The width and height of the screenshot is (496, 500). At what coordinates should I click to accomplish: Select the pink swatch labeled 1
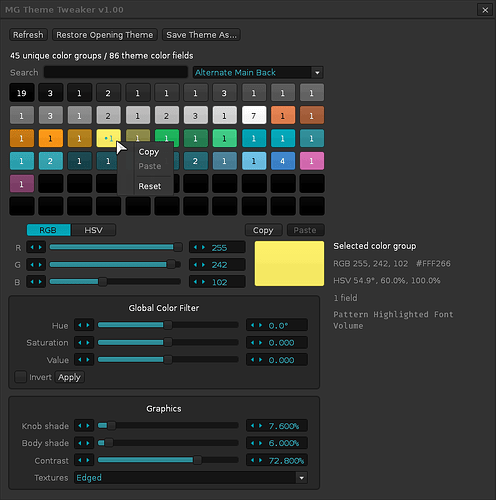pyautogui.click(x=312, y=161)
